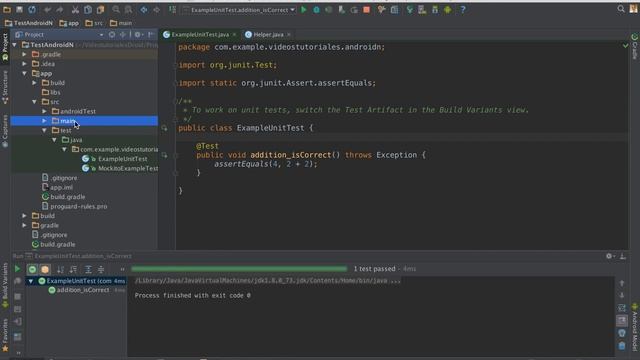
Task: Click the app breadcrumb
Action: pyautogui.click(x=69, y=23)
